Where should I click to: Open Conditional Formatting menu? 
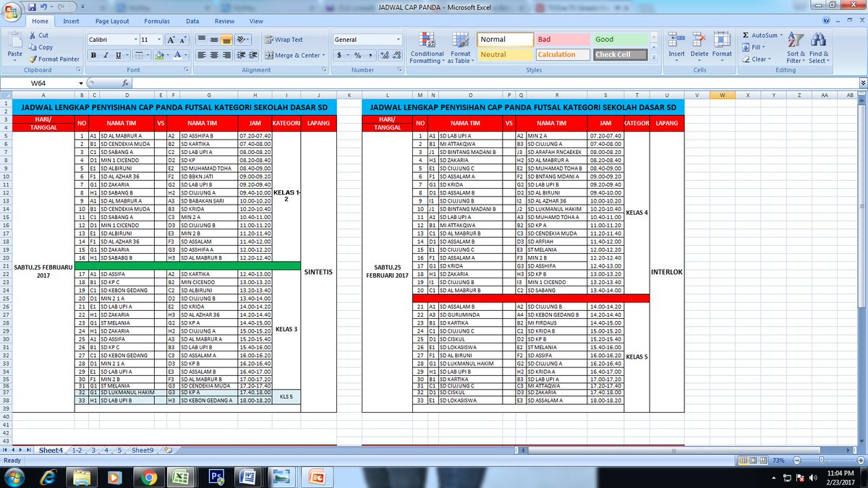pyautogui.click(x=427, y=48)
